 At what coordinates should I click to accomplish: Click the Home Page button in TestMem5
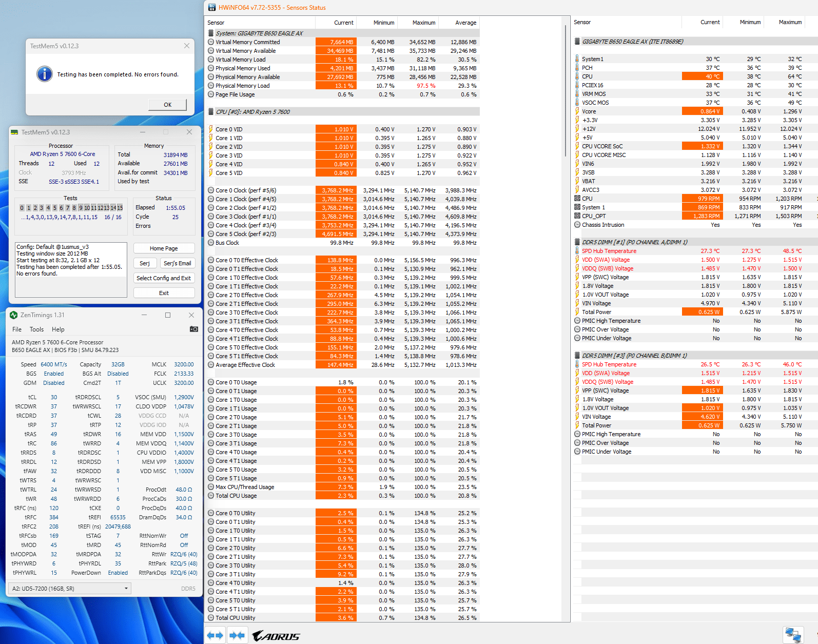click(164, 248)
